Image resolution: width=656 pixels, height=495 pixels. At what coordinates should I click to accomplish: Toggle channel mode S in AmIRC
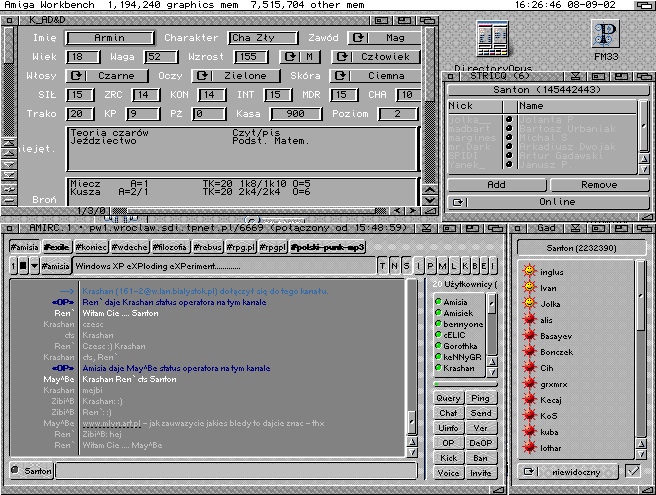tap(406, 266)
